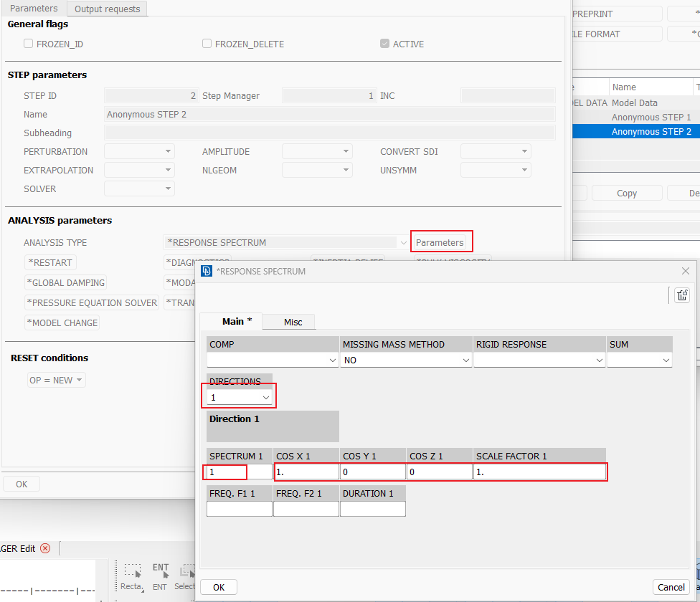Select Anonymous STEP 2 row in list

[x=636, y=132]
